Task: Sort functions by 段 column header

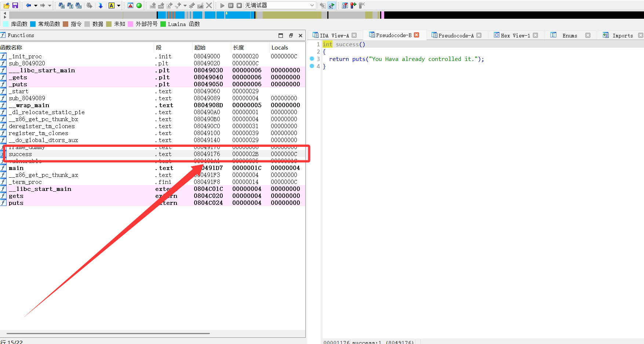Action: [x=173, y=47]
